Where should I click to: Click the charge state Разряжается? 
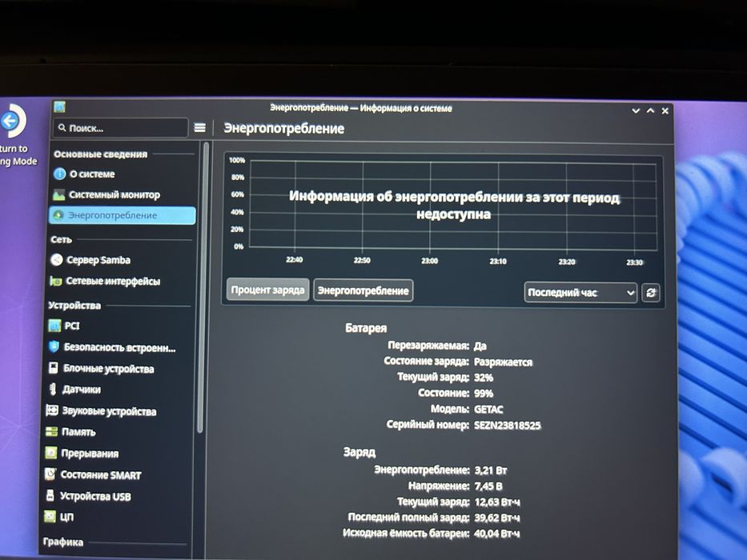(x=503, y=362)
